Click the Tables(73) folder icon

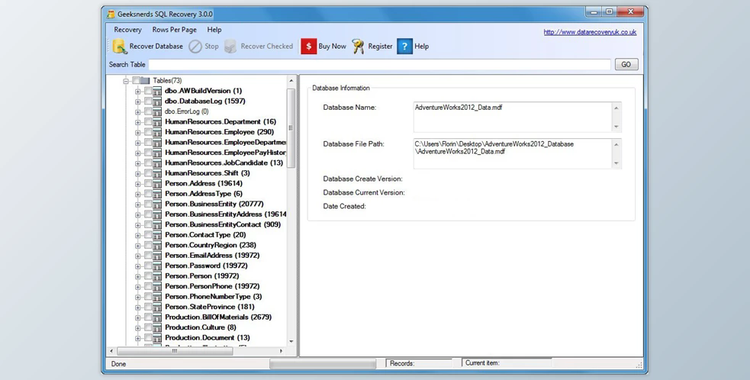coord(145,80)
